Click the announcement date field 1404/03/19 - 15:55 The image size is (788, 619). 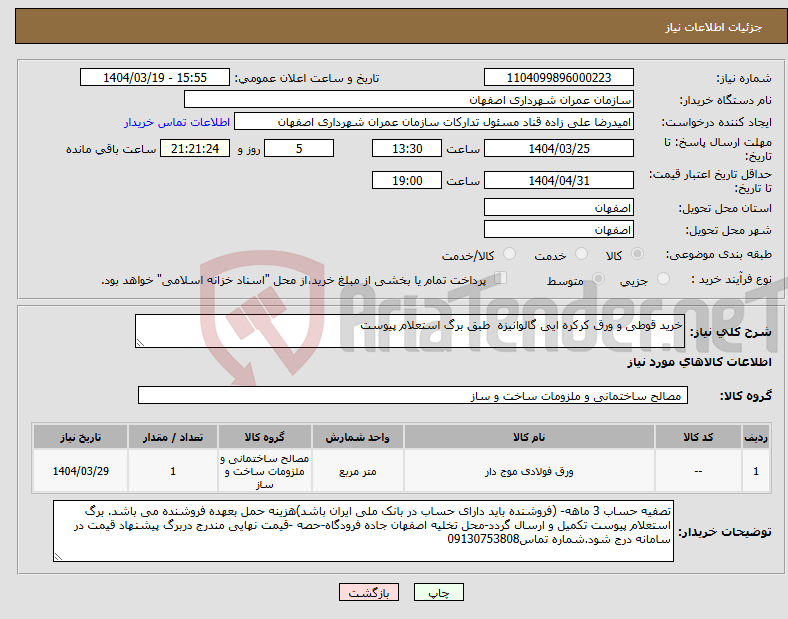point(155,77)
